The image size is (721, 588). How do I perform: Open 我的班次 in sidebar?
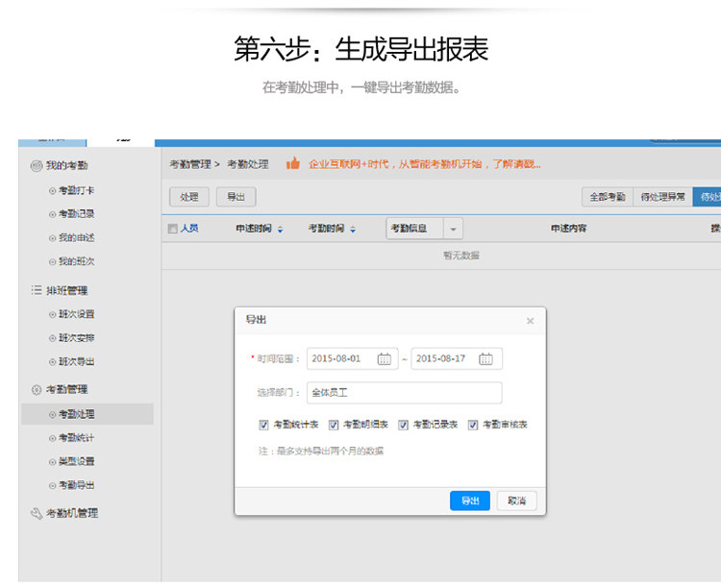pyautogui.click(x=76, y=261)
